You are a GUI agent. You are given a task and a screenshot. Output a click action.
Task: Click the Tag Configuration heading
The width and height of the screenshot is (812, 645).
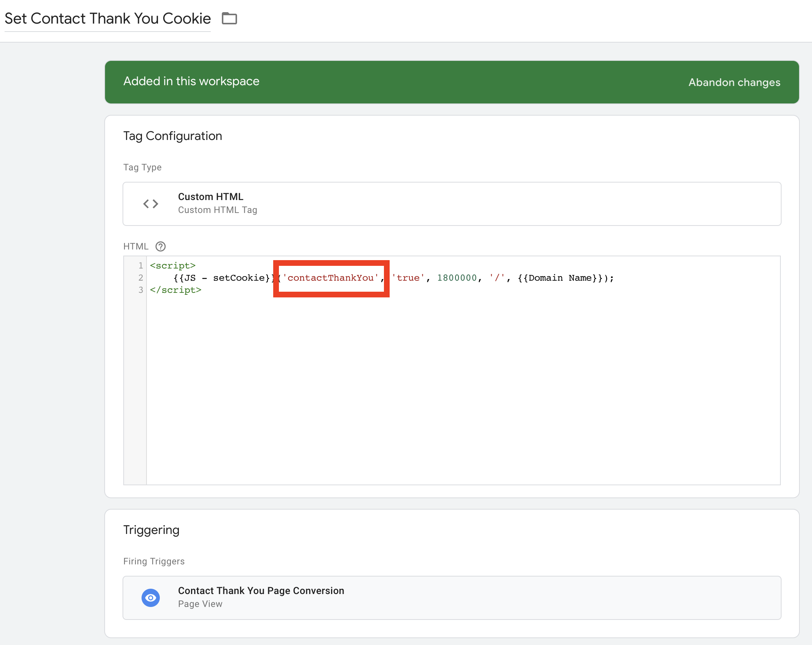click(x=172, y=136)
